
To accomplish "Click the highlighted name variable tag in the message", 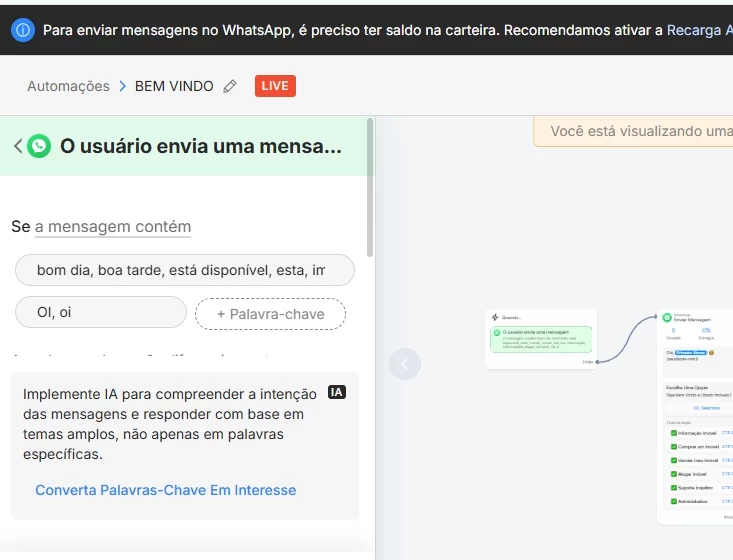I will 690,353.
